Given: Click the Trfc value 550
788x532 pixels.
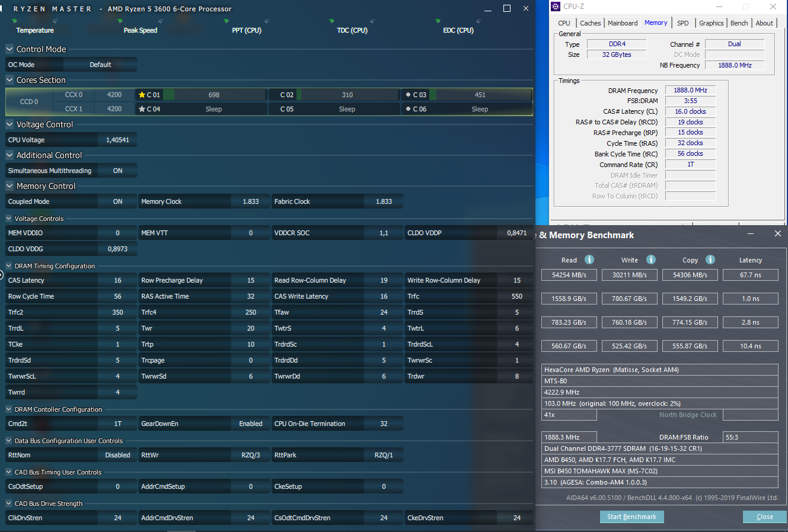Looking at the screenshot, I should [517, 296].
